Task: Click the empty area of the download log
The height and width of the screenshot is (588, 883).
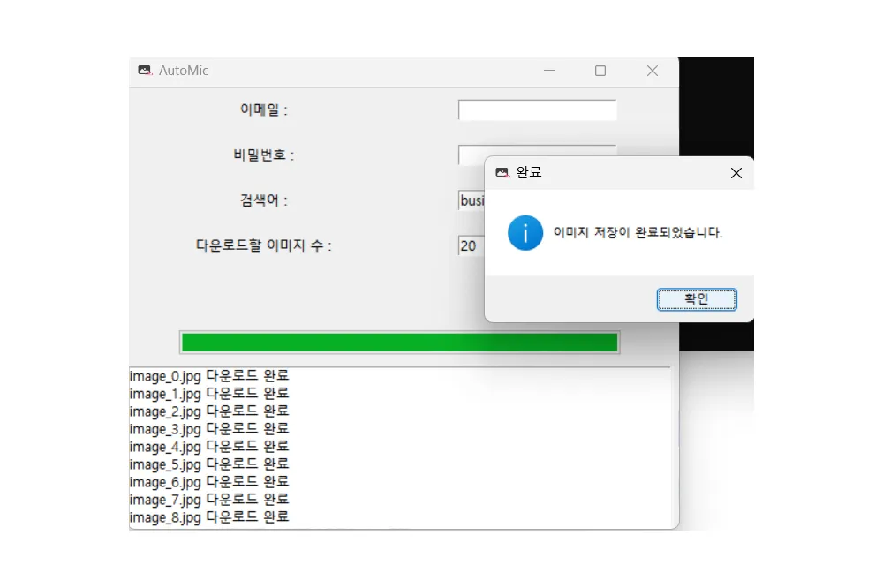Action: 486,441
